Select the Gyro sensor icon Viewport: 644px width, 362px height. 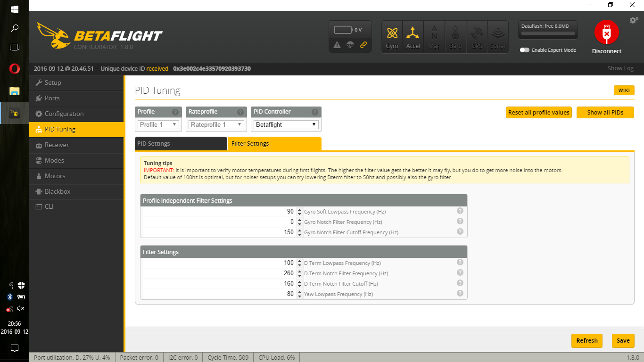pyautogui.click(x=392, y=36)
